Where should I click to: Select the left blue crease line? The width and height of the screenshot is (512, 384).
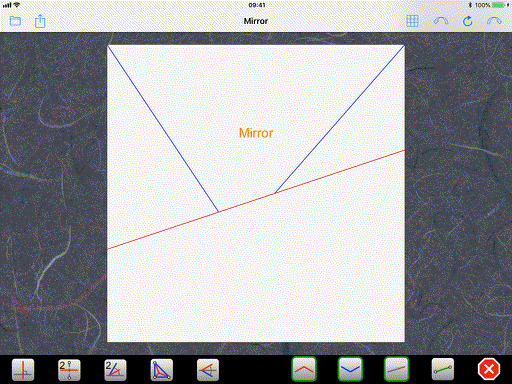click(163, 129)
